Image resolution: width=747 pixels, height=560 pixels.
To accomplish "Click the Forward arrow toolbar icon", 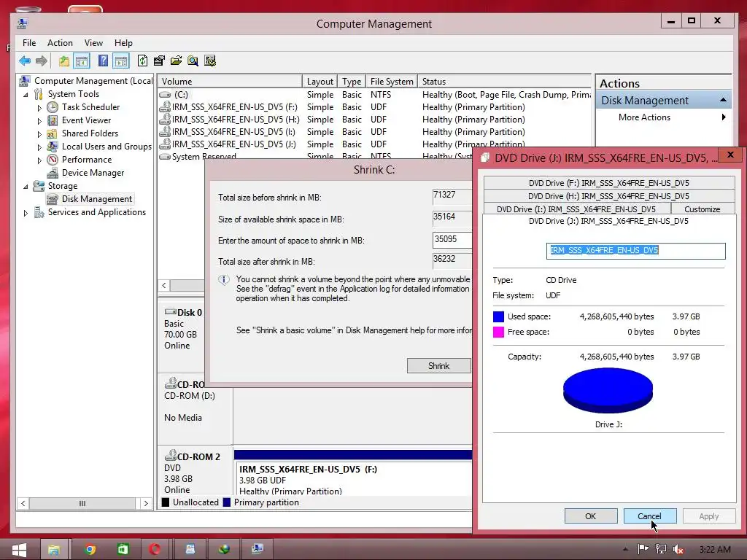I will click(x=42, y=61).
